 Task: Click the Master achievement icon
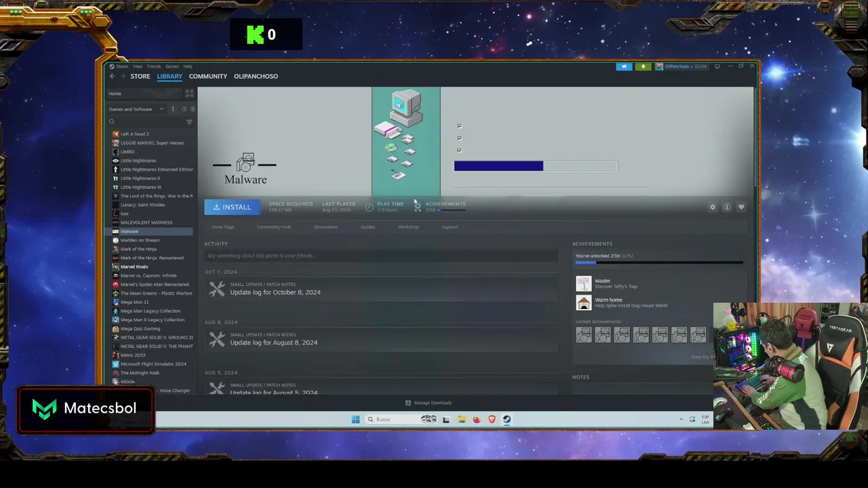(583, 283)
